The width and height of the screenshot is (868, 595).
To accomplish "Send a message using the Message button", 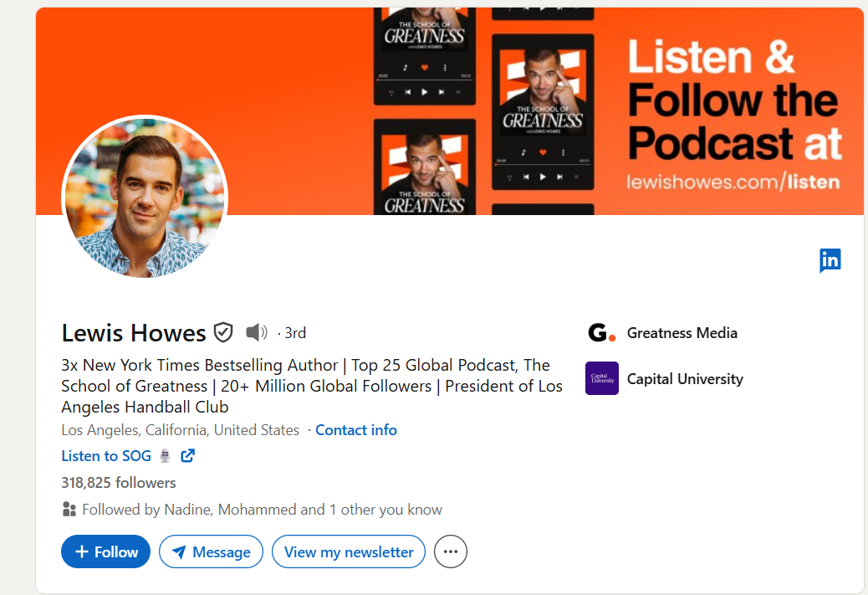I will point(211,551).
